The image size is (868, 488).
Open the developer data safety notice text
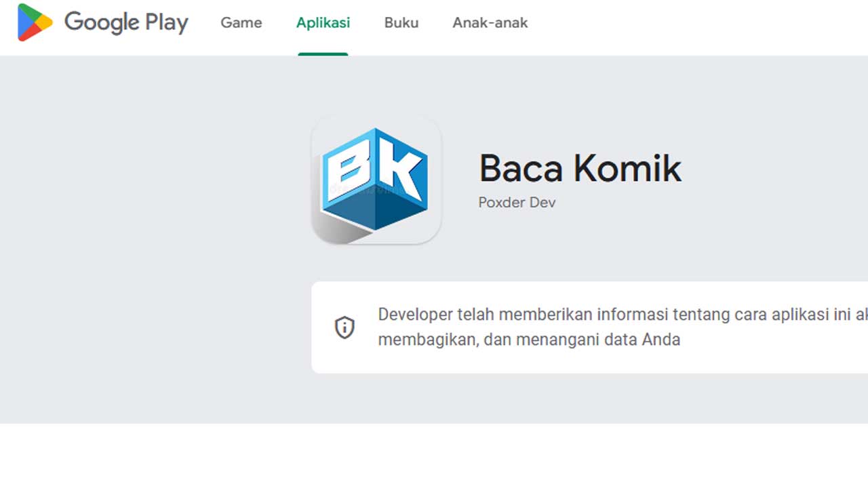click(623, 327)
